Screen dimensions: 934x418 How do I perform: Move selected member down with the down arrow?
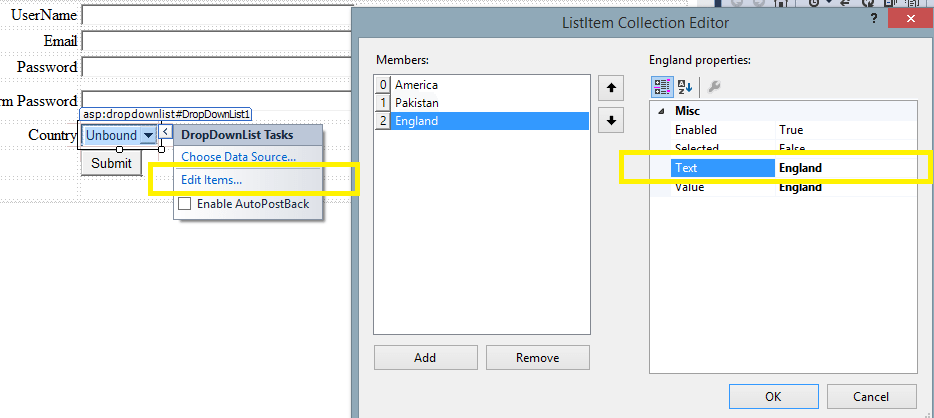[610, 120]
